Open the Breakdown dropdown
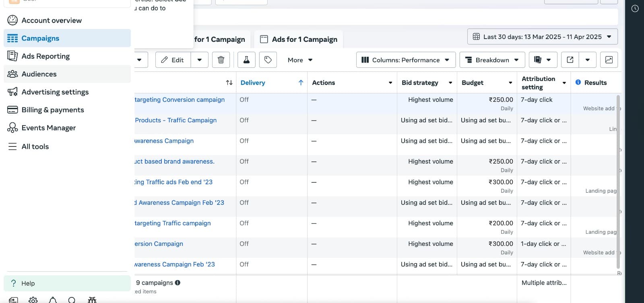 click(x=492, y=60)
